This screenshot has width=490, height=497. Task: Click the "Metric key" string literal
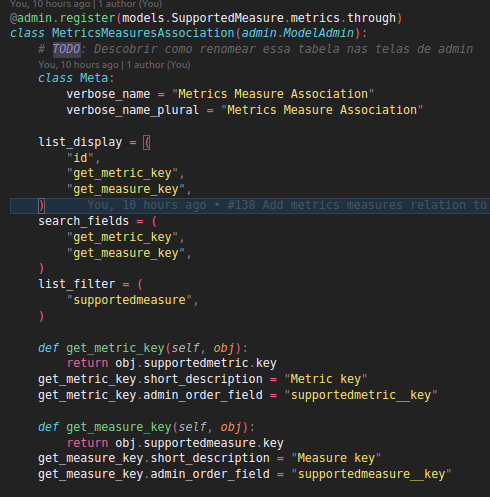[x=326, y=379]
